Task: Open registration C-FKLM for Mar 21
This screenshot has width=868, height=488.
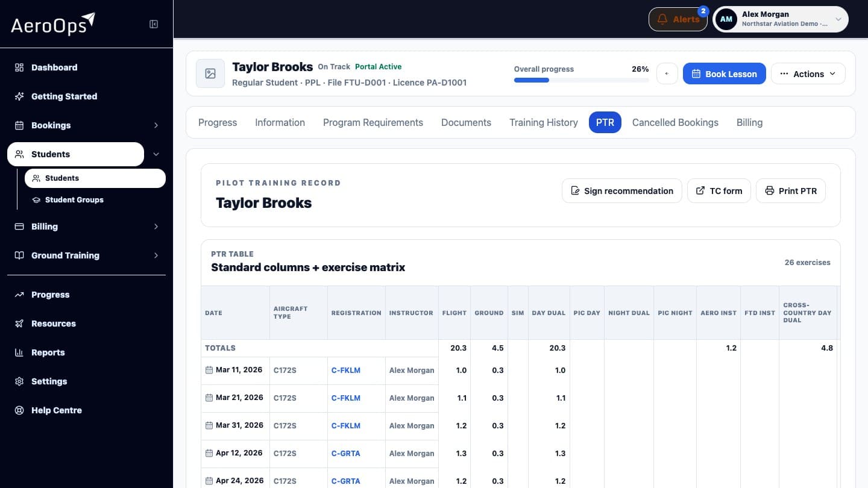Action: coord(346,398)
